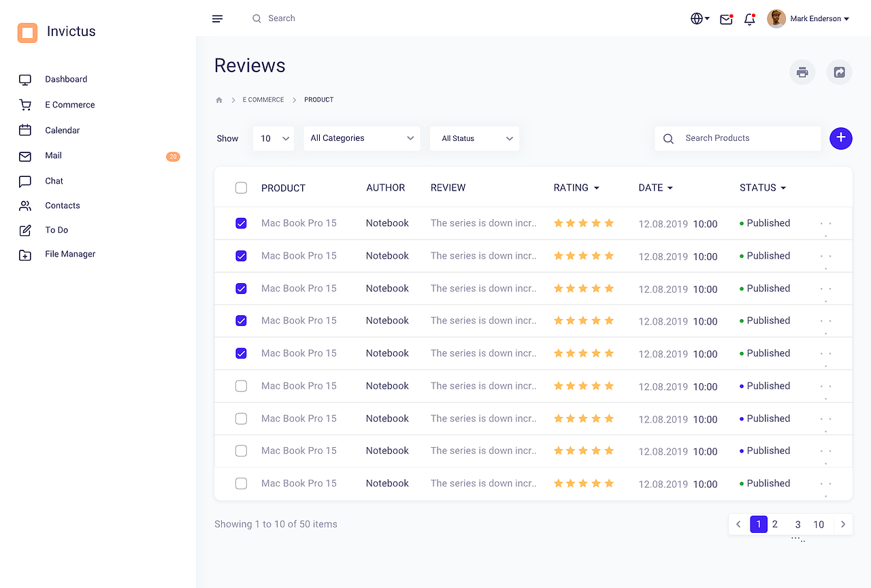
Task: Uncheck the first review row's checkbox
Action: tap(241, 223)
